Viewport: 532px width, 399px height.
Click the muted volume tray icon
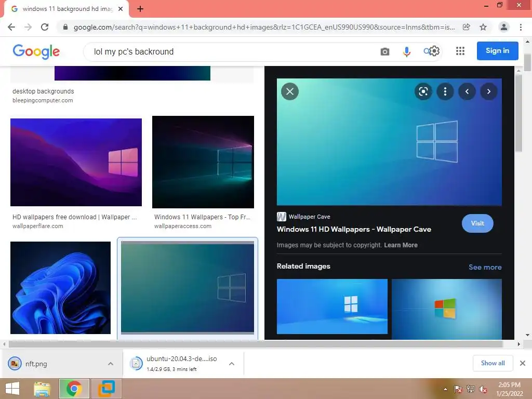tap(483, 389)
